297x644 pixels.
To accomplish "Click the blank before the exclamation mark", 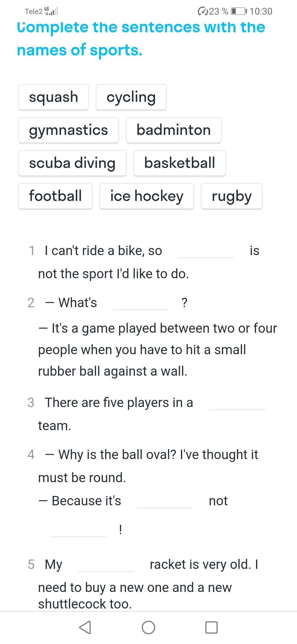I will pos(78,530).
